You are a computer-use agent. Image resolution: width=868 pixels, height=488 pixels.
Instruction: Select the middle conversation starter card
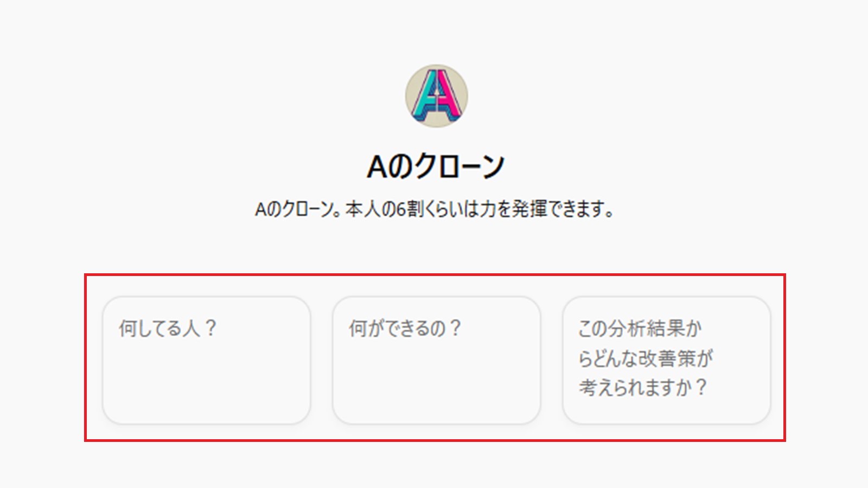436,360
